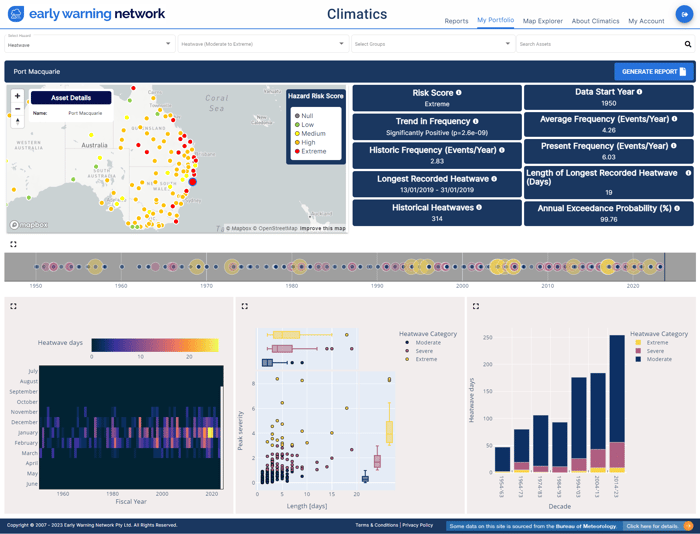Image resolution: width=700 pixels, height=534 pixels.
Task: Show info for Risk Score
Action: coord(458,93)
